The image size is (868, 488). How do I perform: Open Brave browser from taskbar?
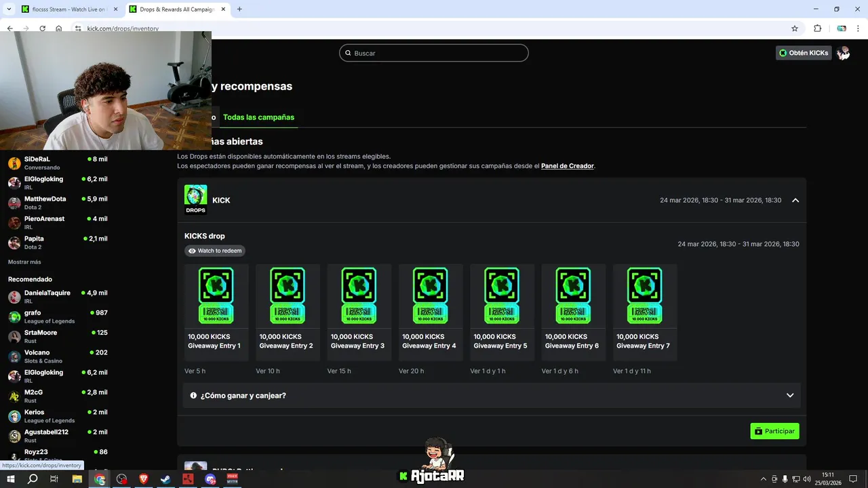point(143,479)
